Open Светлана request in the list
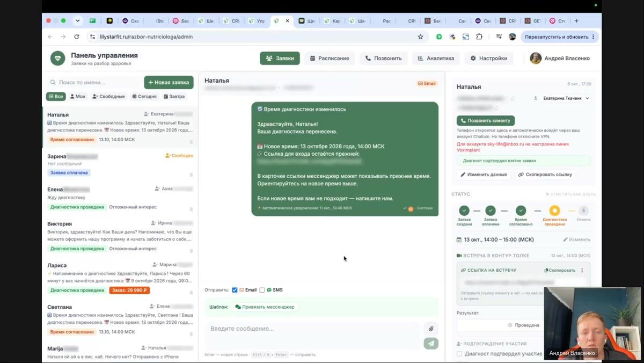The image size is (644, 363). (120, 319)
